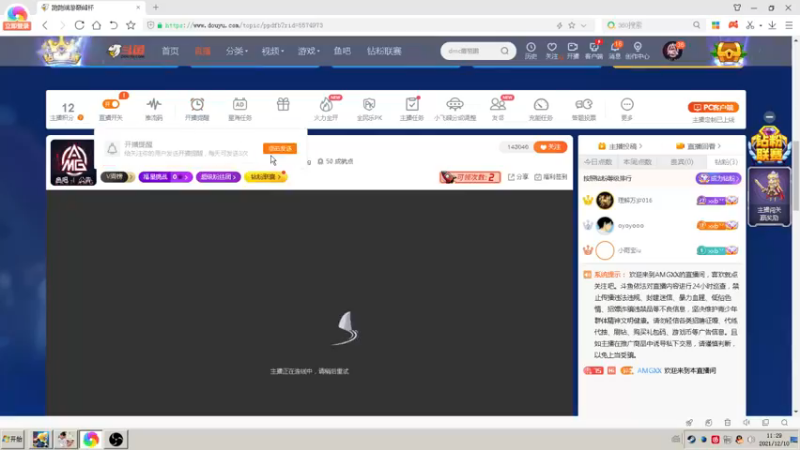Click the Douyu logo in navbar

pos(127,51)
